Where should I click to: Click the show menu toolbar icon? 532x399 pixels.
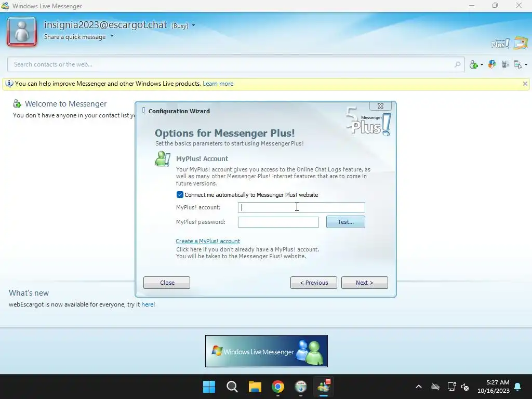pyautogui.click(x=518, y=64)
